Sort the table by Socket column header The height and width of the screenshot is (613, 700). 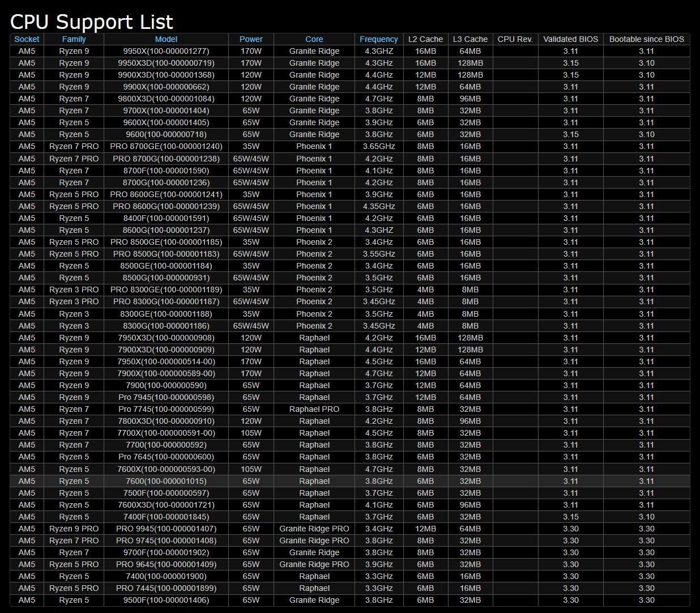click(x=27, y=39)
